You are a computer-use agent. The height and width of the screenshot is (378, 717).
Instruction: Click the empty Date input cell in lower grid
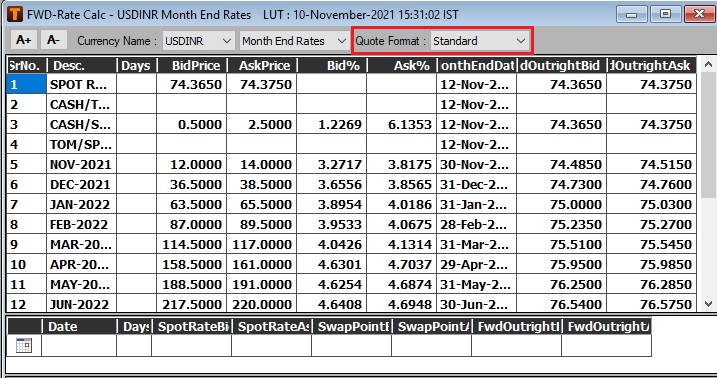coord(79,346)
